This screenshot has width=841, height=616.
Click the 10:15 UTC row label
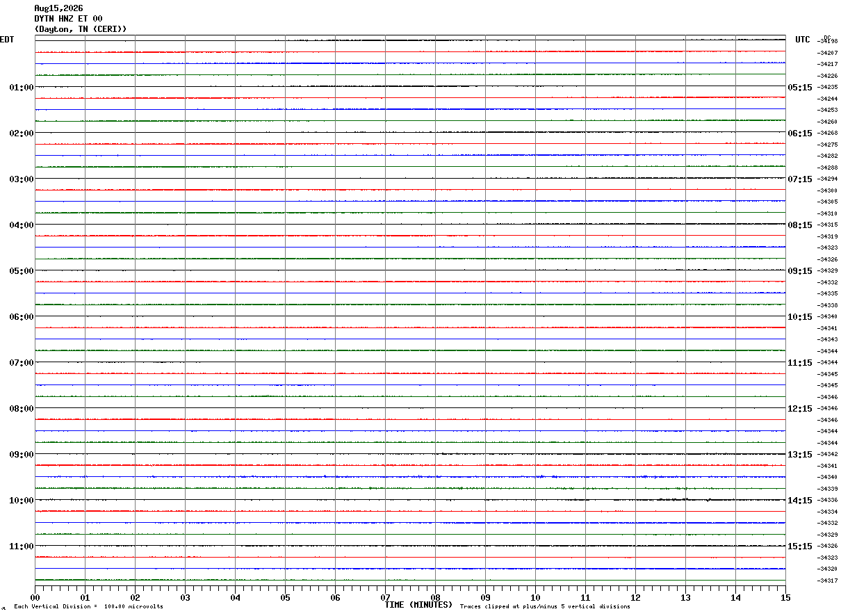tap(799, 316)
